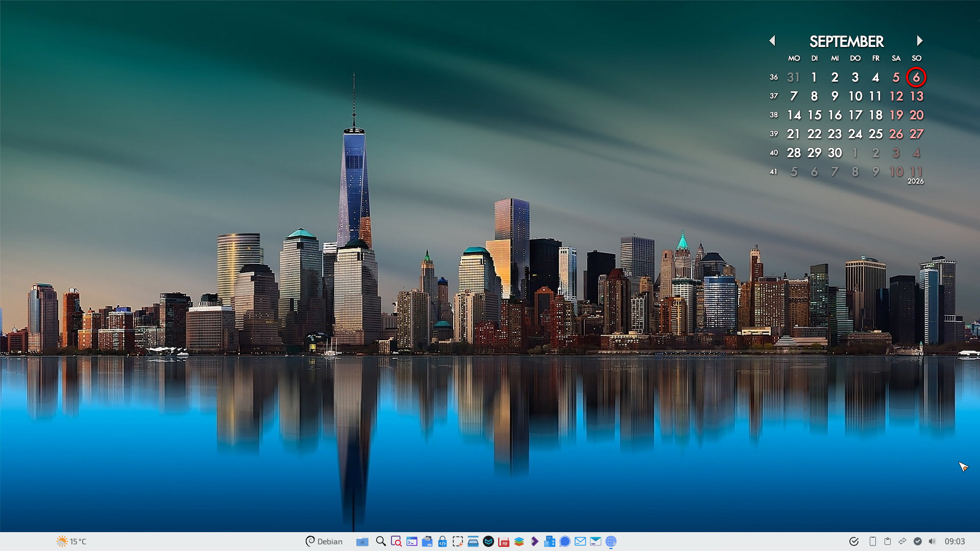The height and width of the screenshot is (551, 980).
Task: Launch the globe web browser
Action: pyautogui.click(x=611, y=541)
